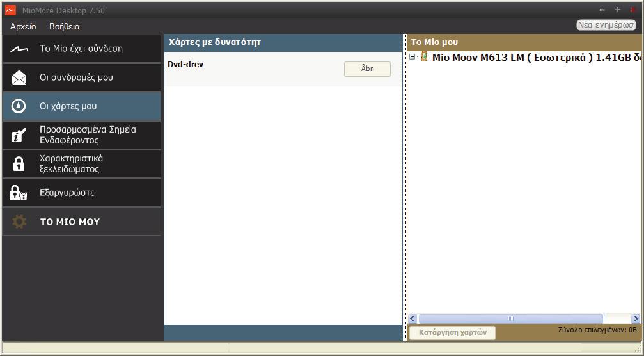
Task: Click the Το Mio μου panel header
Action: click(434, 42)
